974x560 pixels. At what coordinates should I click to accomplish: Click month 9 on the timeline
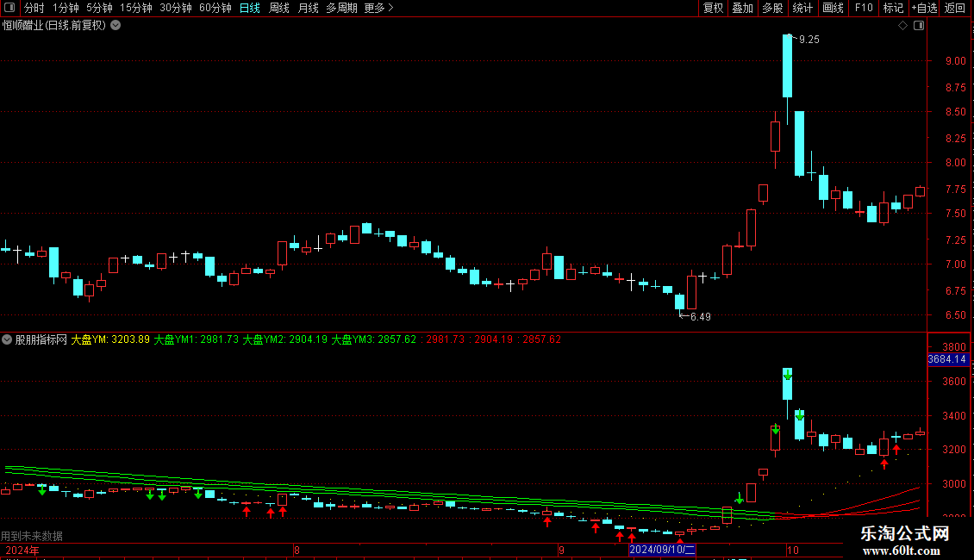561,550
